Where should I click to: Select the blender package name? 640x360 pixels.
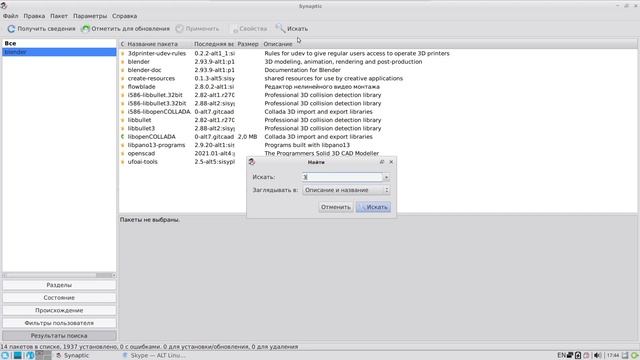(x=139, y=62)
